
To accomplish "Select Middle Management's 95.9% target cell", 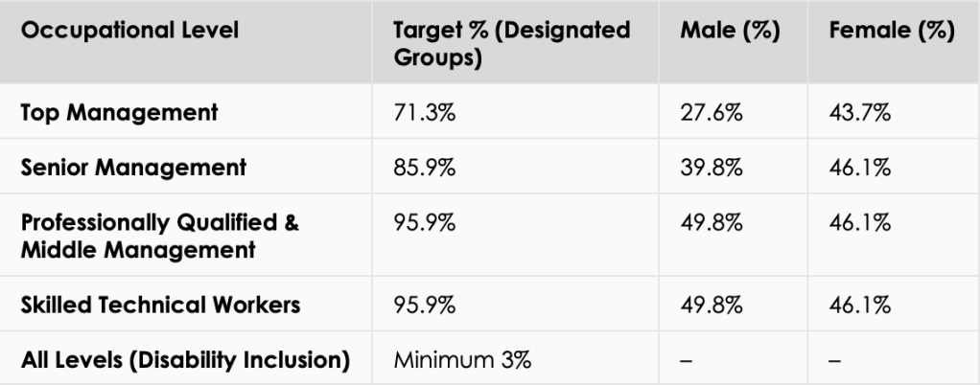I will click(421, 223).
